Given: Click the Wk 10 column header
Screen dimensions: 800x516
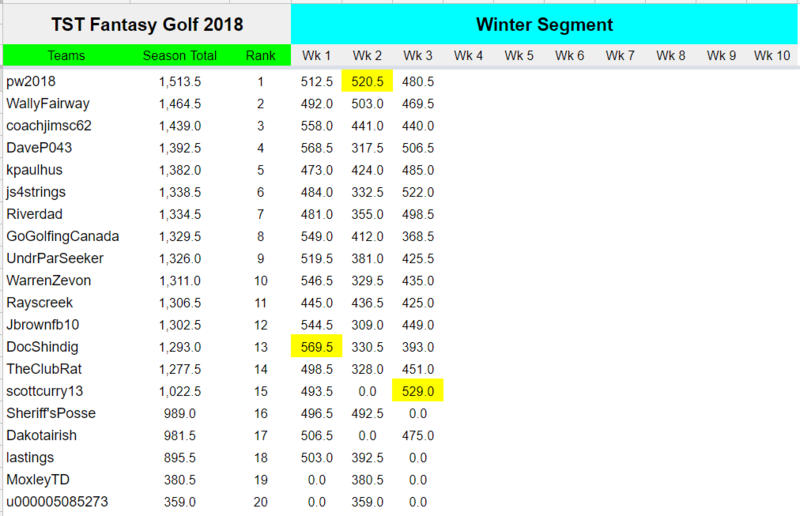Looking at the screenshot, I should [773, 56].
